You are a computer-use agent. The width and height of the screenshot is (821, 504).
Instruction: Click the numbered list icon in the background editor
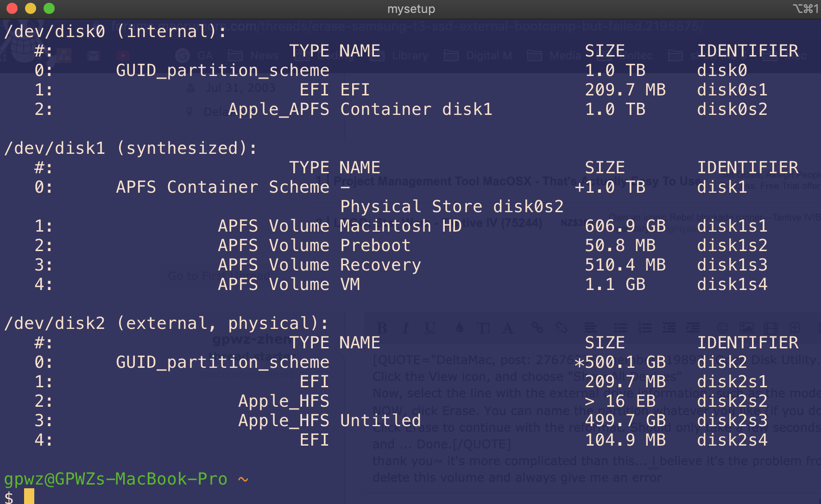645,328
